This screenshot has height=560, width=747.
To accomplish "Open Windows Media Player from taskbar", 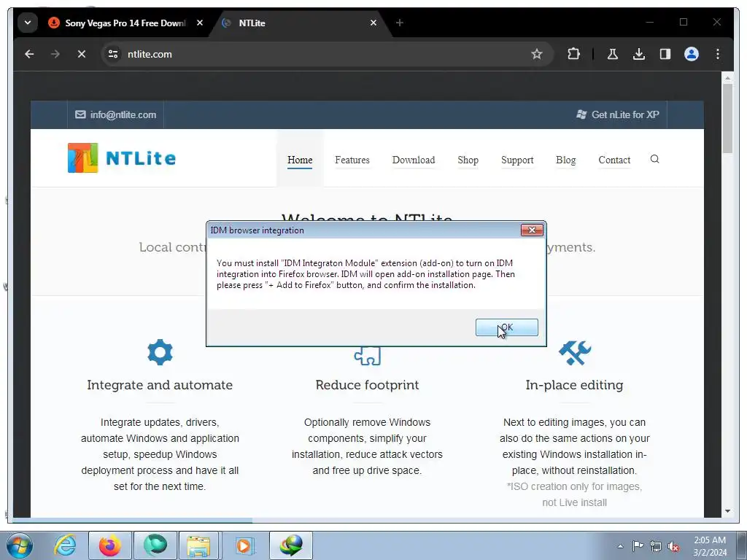I will [x=244, y=545].
